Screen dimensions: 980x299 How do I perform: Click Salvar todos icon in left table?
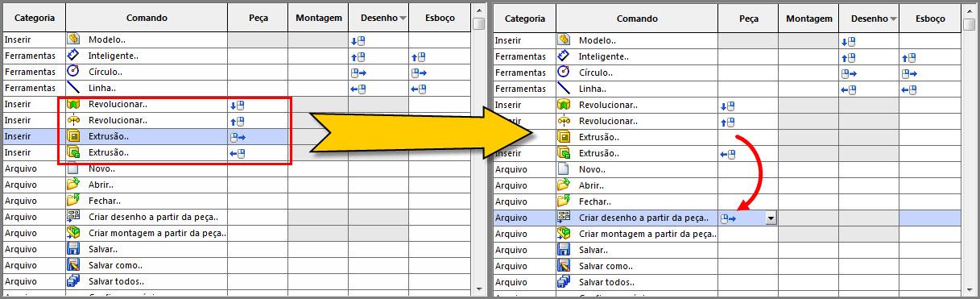[72, 281]
